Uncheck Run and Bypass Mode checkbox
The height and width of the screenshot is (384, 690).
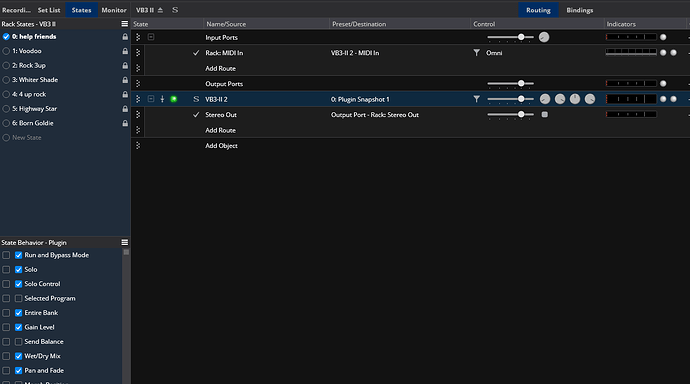[x=18, y=255]
